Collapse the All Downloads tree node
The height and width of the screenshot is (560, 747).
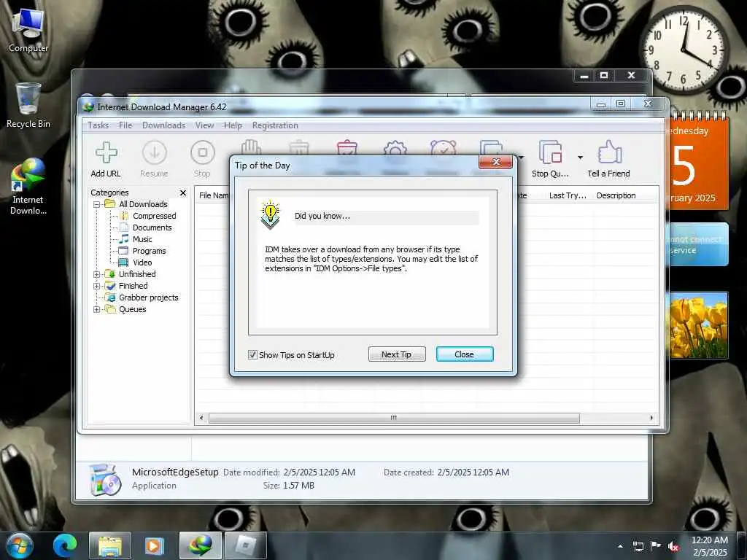coord(97,204)
